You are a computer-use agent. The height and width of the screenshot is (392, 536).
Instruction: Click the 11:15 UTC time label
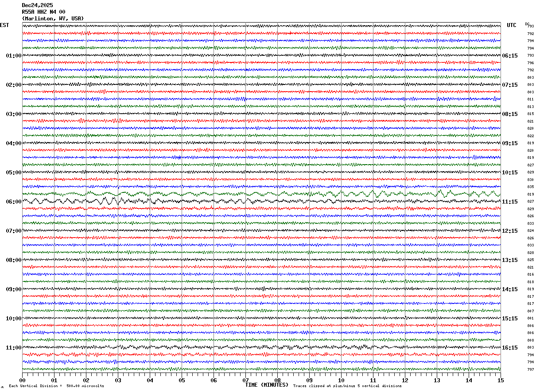point(509,202)
